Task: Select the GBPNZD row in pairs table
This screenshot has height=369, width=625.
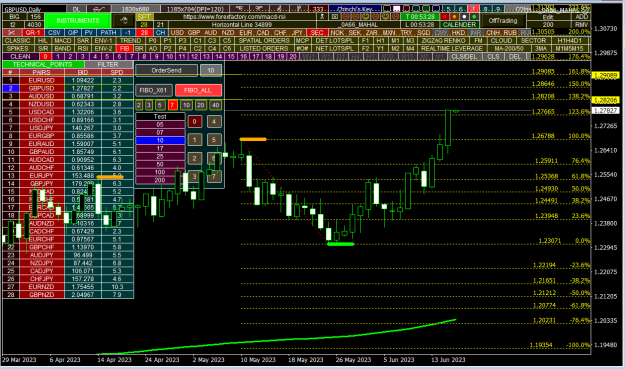Action: tap(68, 295)
